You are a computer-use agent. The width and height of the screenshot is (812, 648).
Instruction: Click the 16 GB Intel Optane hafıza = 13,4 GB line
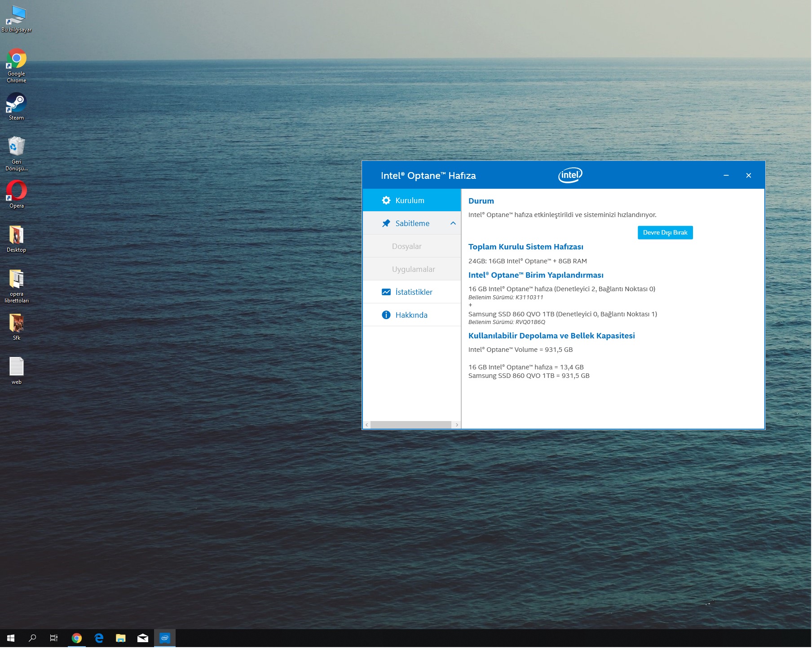[x=526, y=367]
